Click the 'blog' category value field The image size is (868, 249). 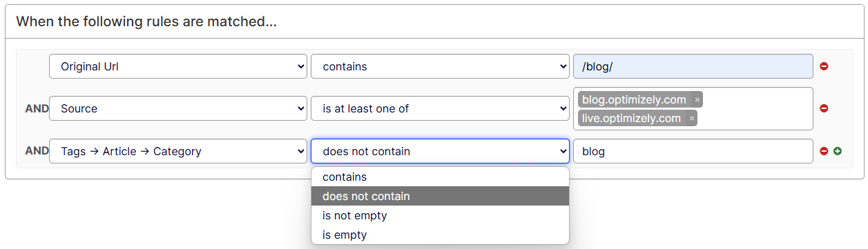pyautogui.click(x=693, y=151)
